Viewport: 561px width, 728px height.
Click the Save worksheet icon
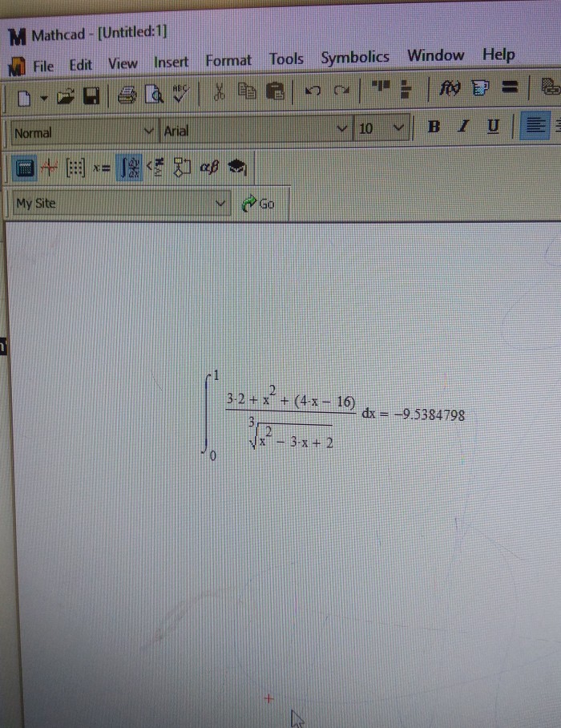[91, 96]
